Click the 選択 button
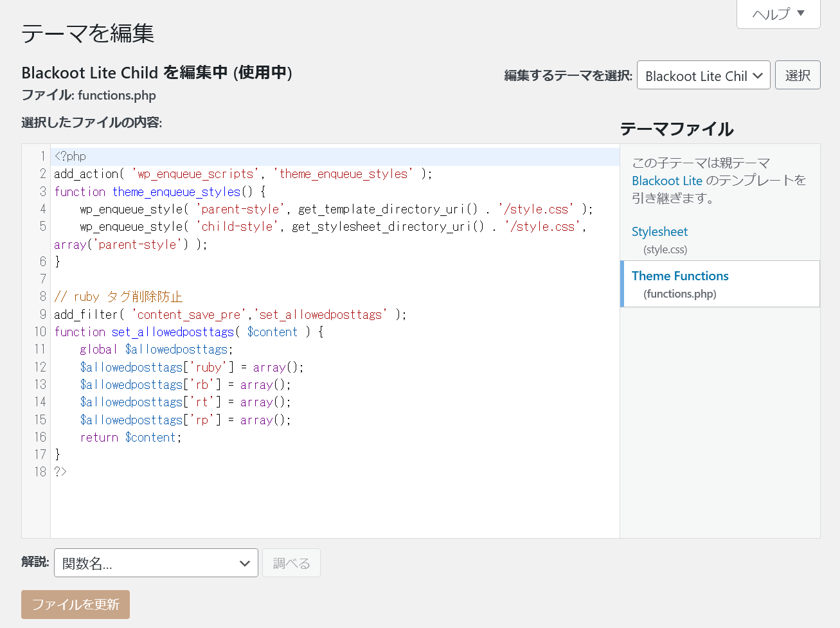The width and height of the screenshot is (840, 628). coord(798,75)
